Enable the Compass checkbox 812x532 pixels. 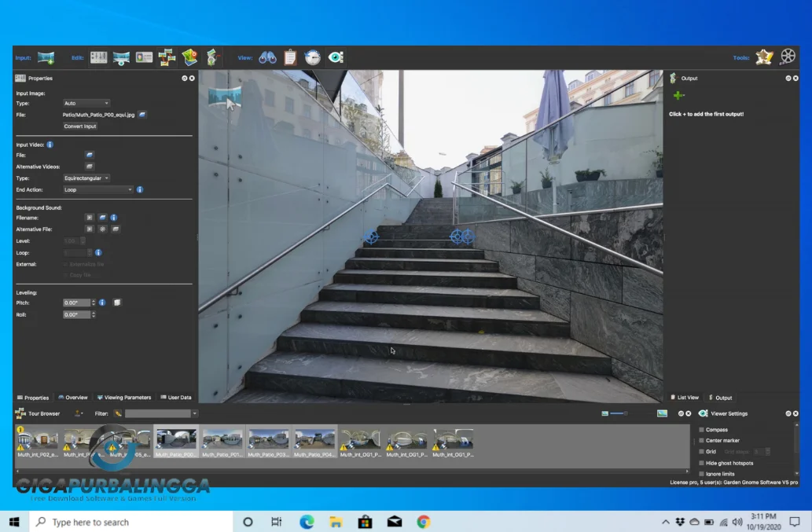[x=702, y=430]
